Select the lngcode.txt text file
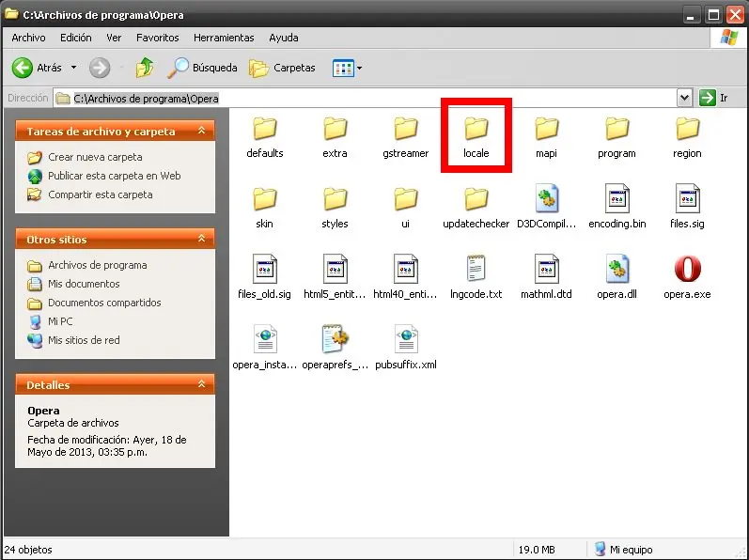 click(x=476, y=277)
